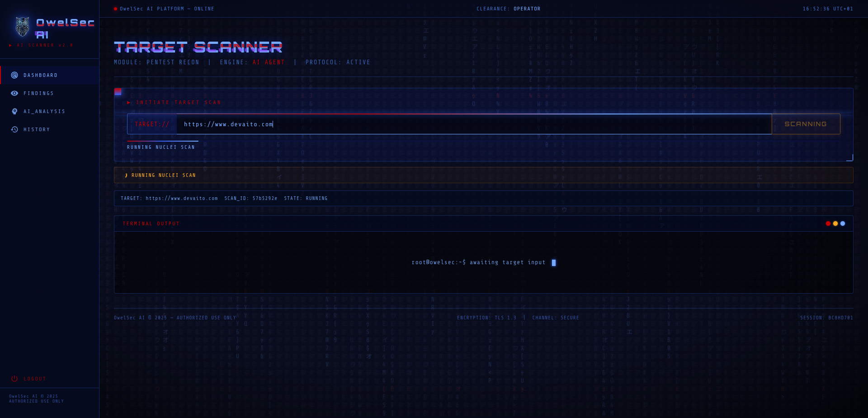Select the Dashboard target icon
The image size is (868, 418).
[x=14, y=75]
